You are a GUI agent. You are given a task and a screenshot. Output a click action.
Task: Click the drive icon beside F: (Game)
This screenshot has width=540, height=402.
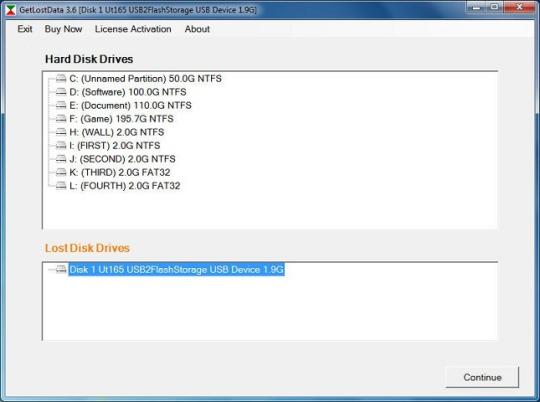coord(61,119)
